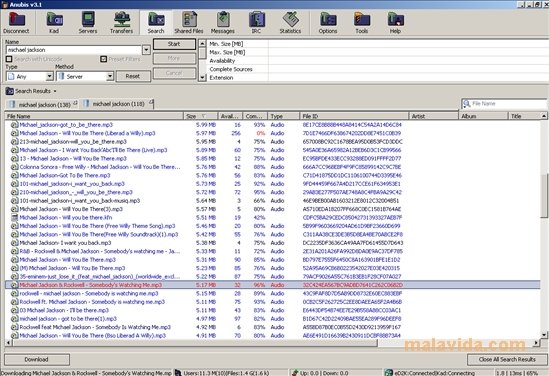
Task: Close the michael jackson (138) tab
Action: [x=75, y=103]
